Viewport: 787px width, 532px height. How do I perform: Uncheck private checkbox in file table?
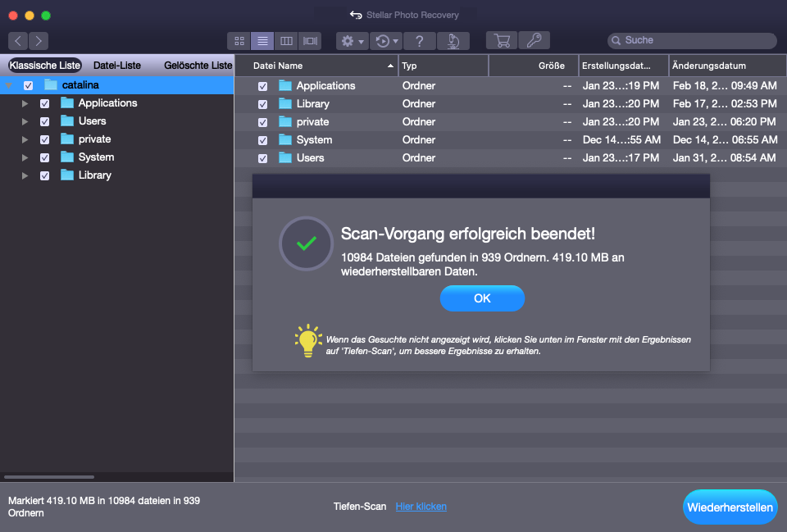262,122
